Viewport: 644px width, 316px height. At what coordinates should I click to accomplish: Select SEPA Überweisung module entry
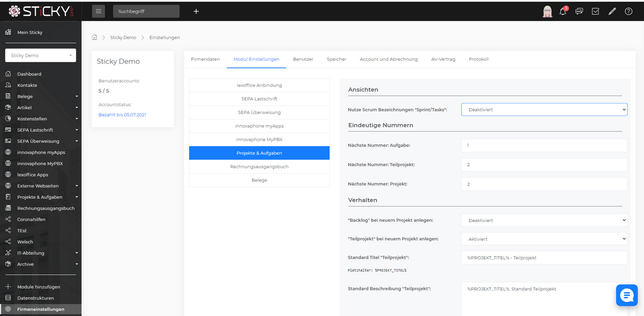click(x=259, y=113)
